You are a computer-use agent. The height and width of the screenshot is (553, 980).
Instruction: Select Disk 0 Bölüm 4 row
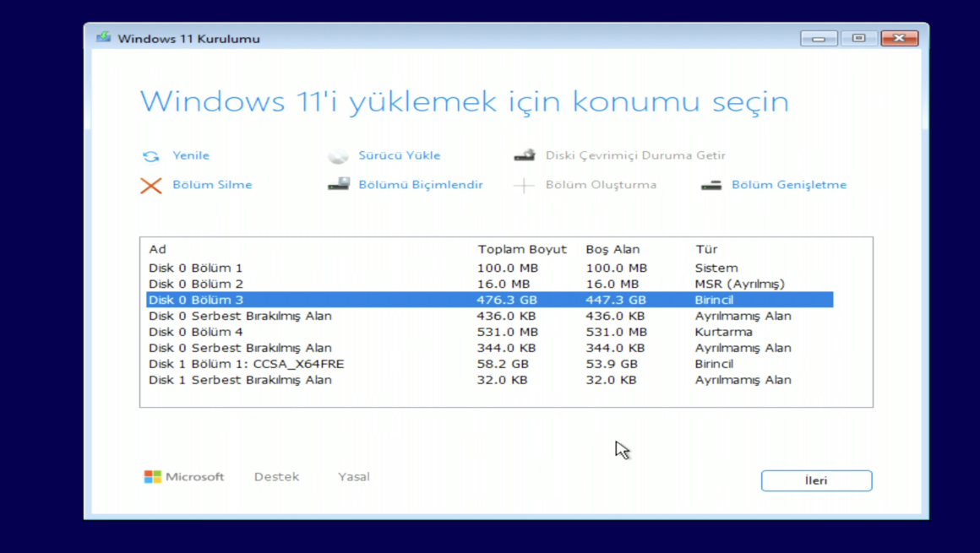(489, 332)
